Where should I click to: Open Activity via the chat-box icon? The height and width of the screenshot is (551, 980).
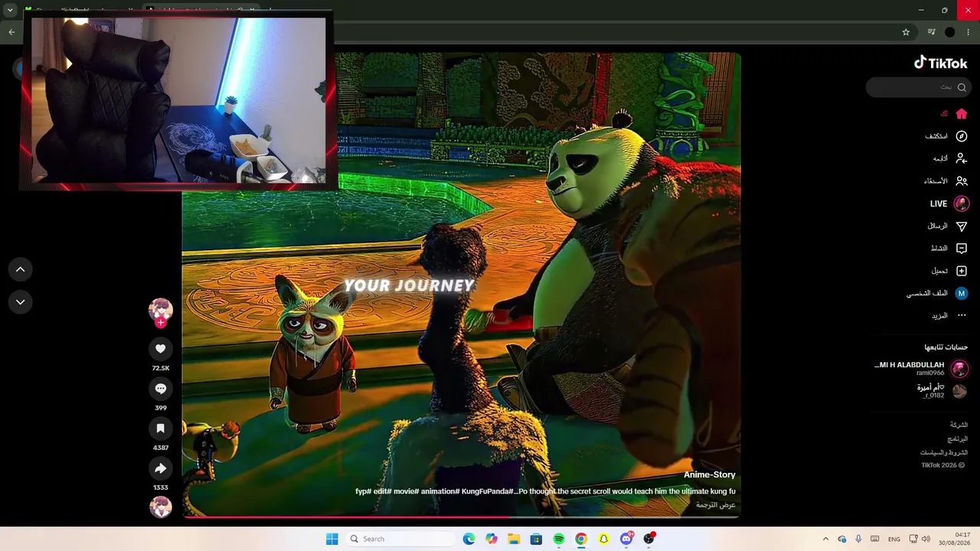coord(962,249)
